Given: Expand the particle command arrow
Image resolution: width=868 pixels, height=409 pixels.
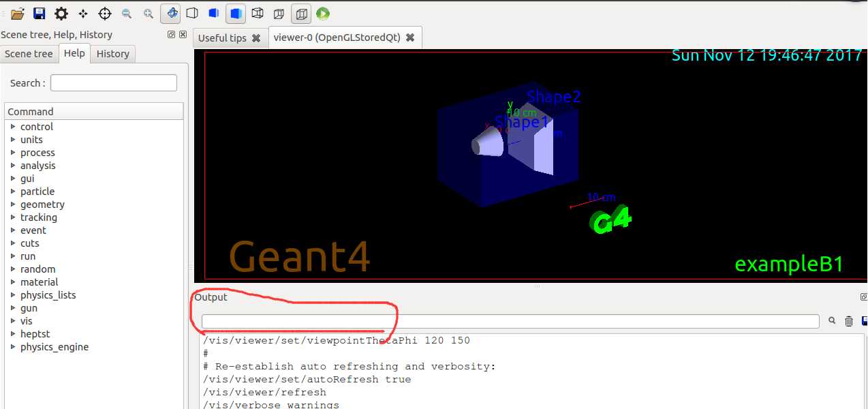Looking at the screenshot, I should [13, 192].
